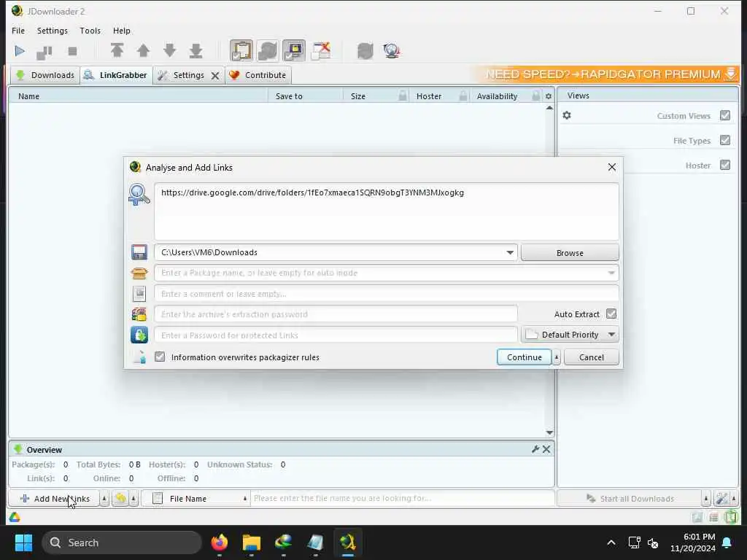Click the reconnect now toolbar icon
747x560 pixels.
coord(365,50)
